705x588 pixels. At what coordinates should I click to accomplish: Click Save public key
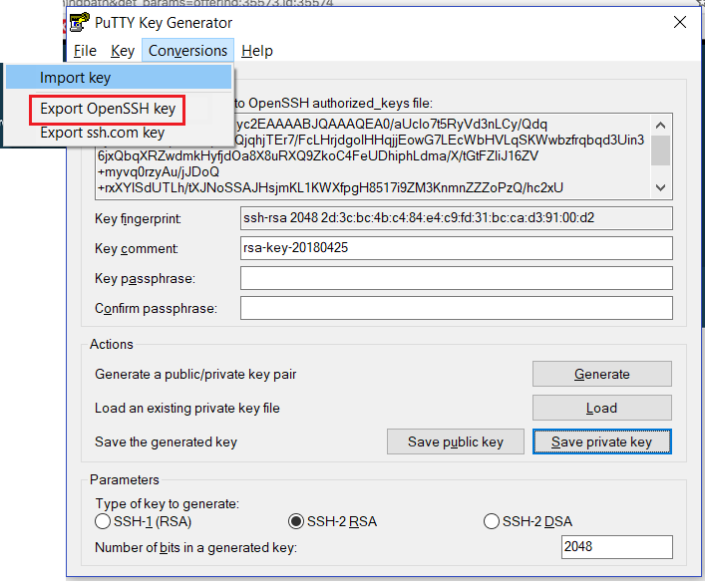pyautogui.click(x=456, y=441)
